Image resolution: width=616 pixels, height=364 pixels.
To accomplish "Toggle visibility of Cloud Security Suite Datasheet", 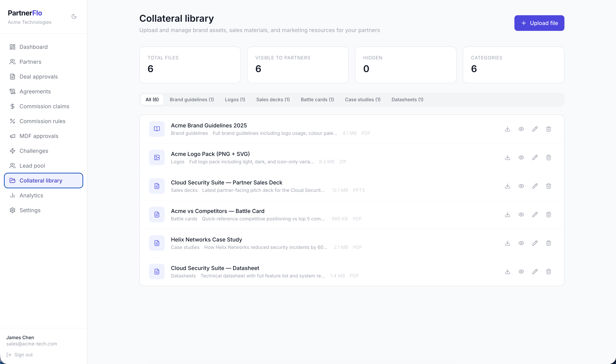I will tap(521, 272).
